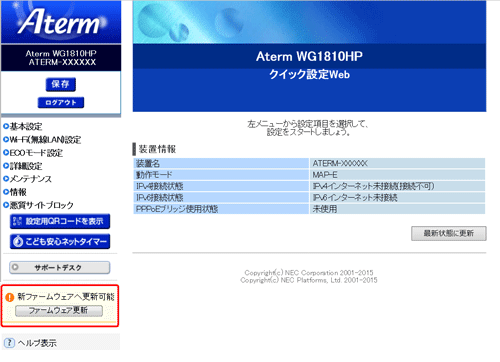
Task: Click the blue arrow icon beside 悪質サイトブロック
Action: coord(6,205)
